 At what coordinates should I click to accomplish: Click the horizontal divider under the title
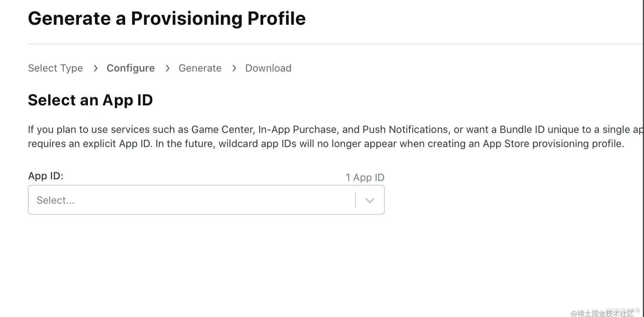336,44
